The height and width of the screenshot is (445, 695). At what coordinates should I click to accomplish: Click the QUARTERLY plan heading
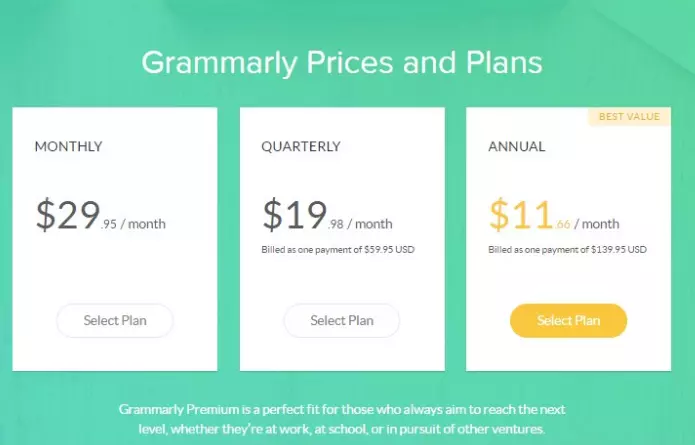coord(301,146)
